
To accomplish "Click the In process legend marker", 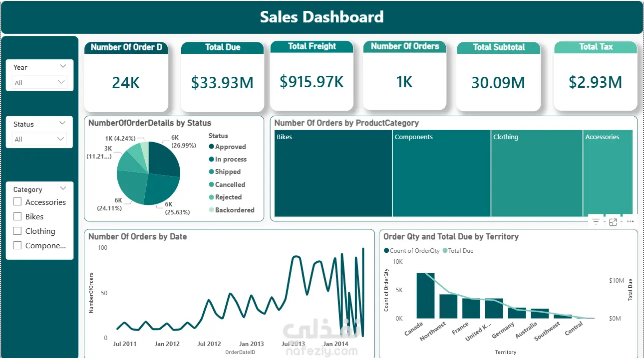I will [211, 159].
